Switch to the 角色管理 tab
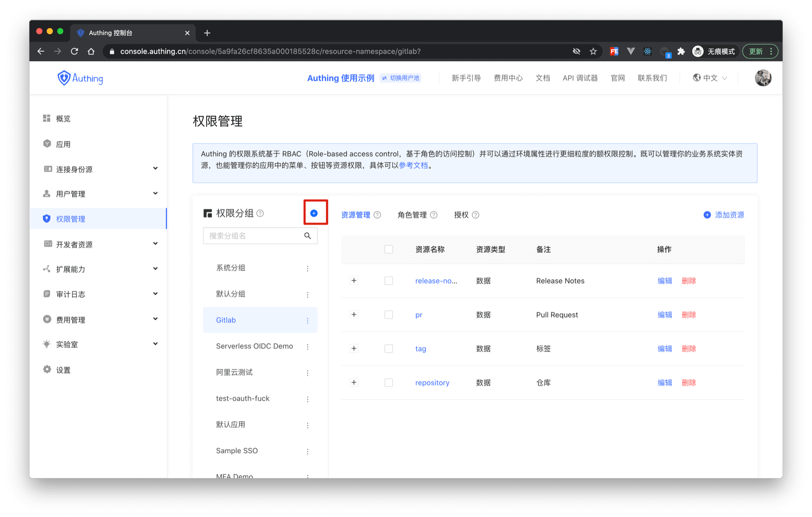The image size is (812, 517). pos(412,215)
